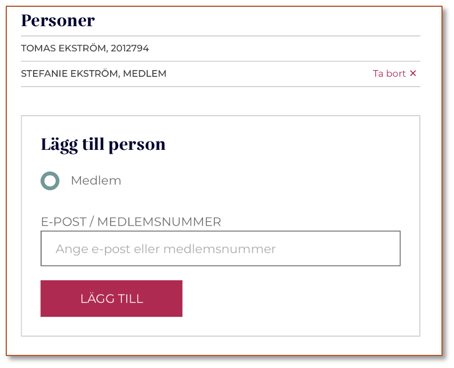The width and height of the screenshot is (454, 368).
Task: Click the X icon beside Ta bort
Action: [x=413, y=73]
